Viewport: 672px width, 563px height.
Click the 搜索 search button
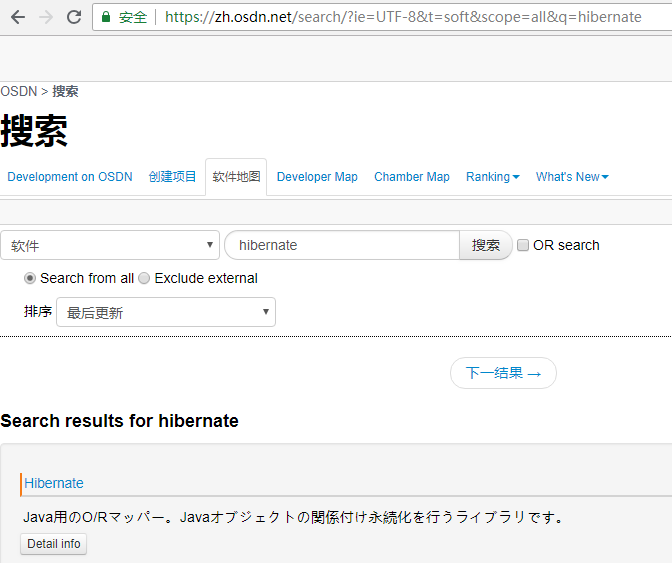[486, 245]
